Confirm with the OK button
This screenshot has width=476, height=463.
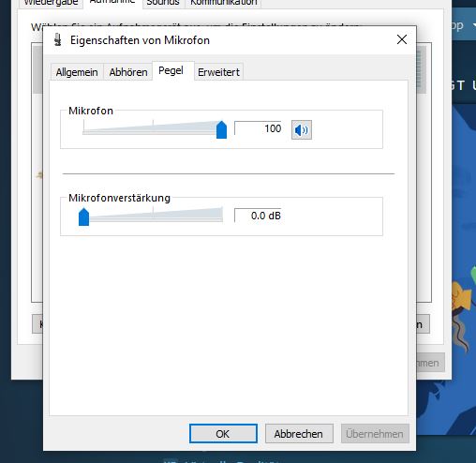(223, 434)
